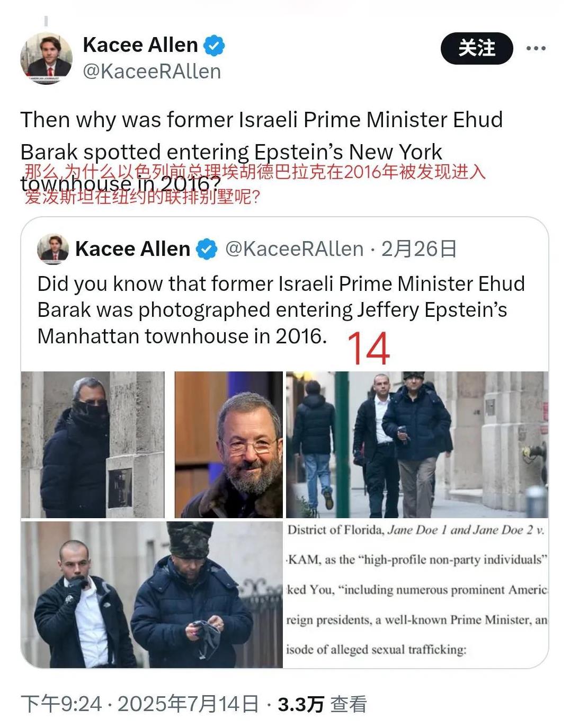This screenshot has width=570, height=728.
Task: Open the smiling bearded man portrait photo
Action: pos(229,445)
